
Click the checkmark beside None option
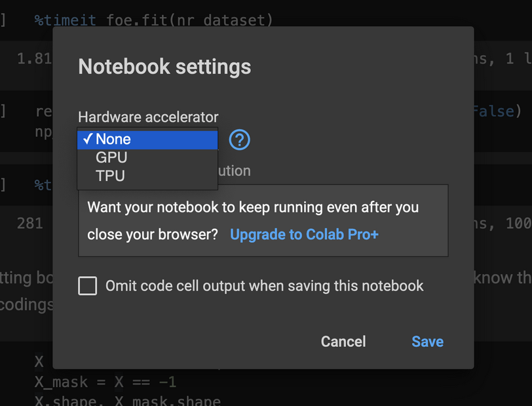[88, 138]
